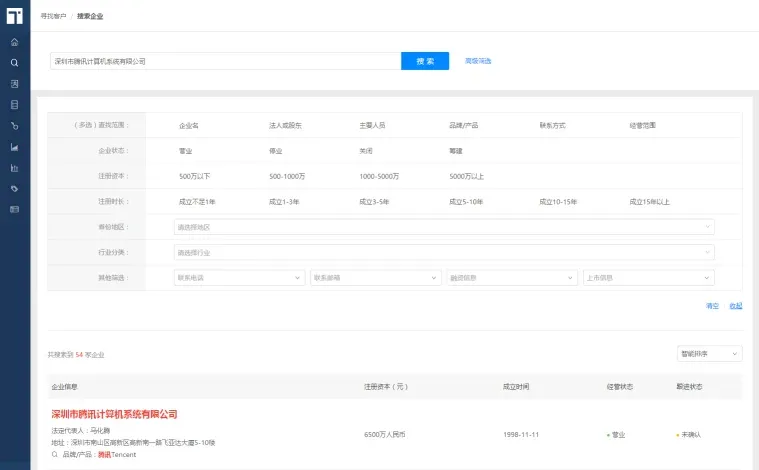Select 500-1000万 registered capital filter
The width and height of the screenshot is (759, 470).
point(287,176)
